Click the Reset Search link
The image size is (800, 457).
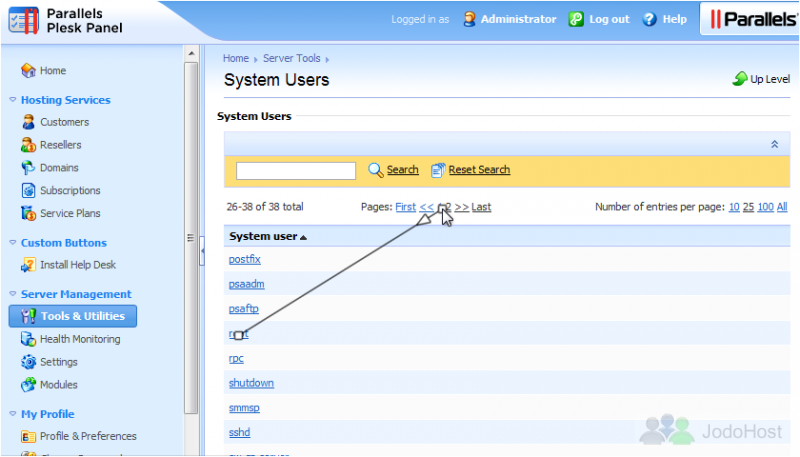480,169
